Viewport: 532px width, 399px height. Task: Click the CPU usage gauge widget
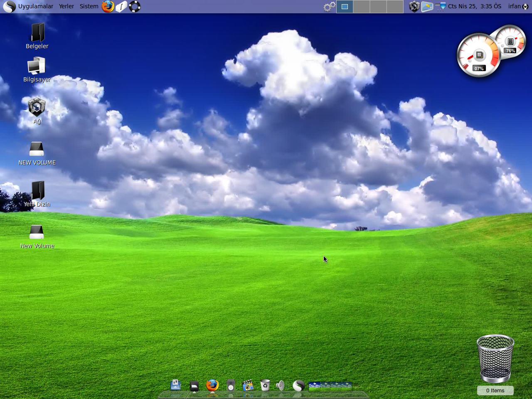[x=479, y=56]
